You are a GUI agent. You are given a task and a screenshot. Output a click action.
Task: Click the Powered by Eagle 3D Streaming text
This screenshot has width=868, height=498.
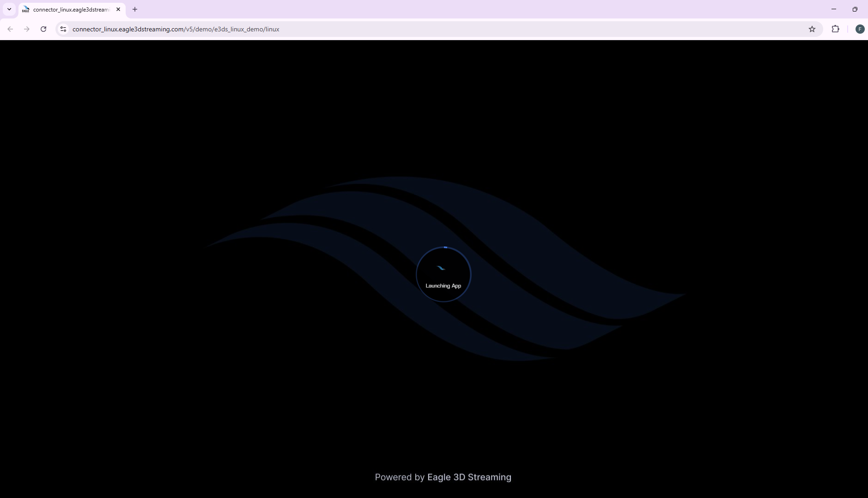(443, 477)
